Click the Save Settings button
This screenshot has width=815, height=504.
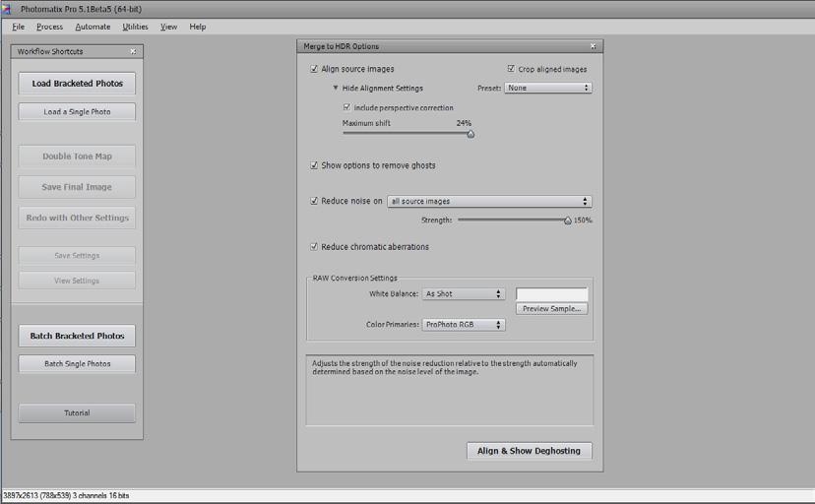(77, 256)
